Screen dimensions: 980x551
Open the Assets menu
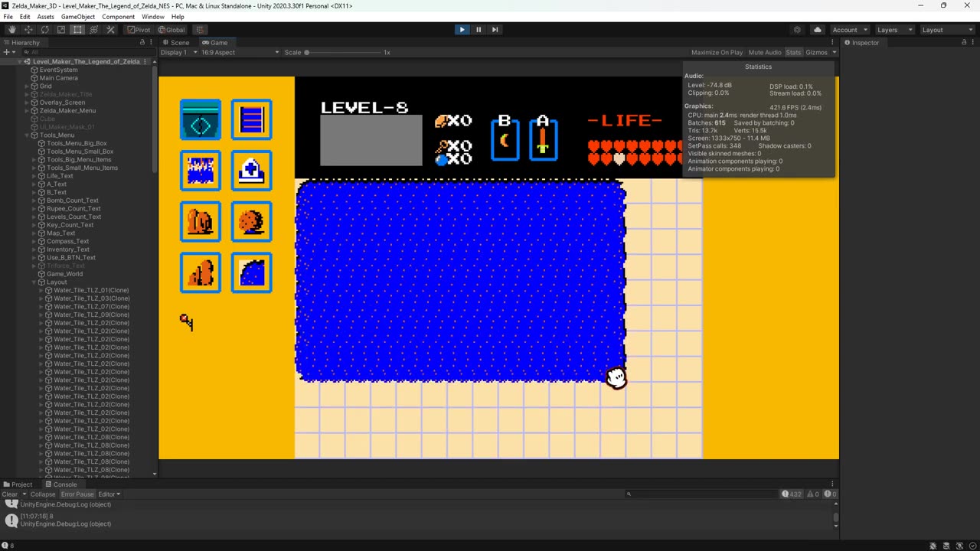click(46, 17)
